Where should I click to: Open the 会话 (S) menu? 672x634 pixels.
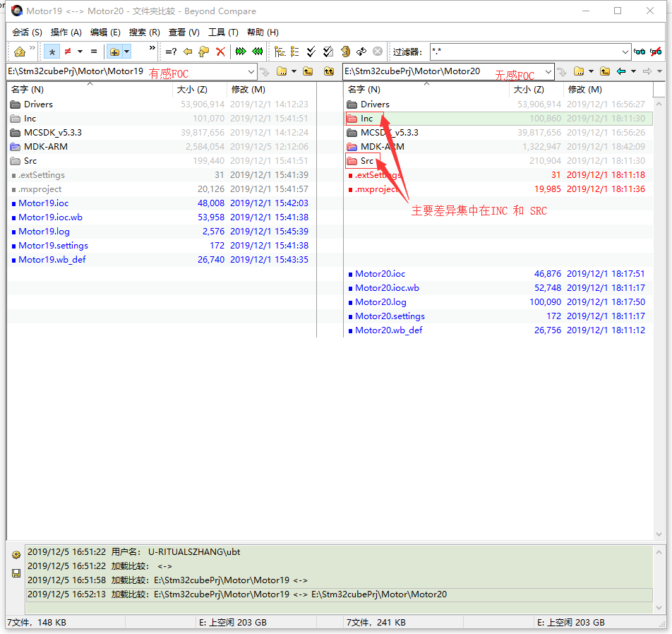(27, 32)
